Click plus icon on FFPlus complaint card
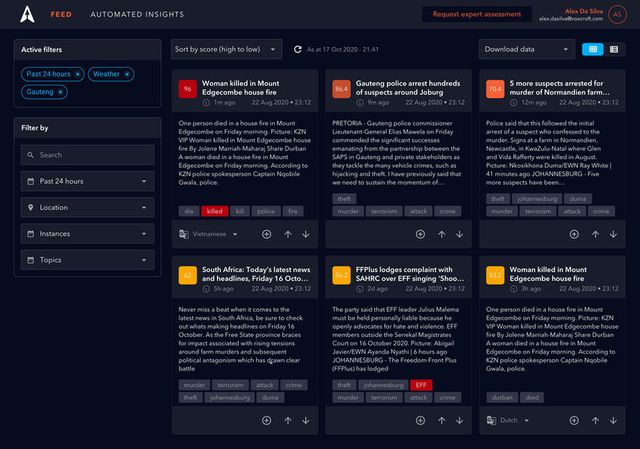640x449 pixels. coord(420,420)
